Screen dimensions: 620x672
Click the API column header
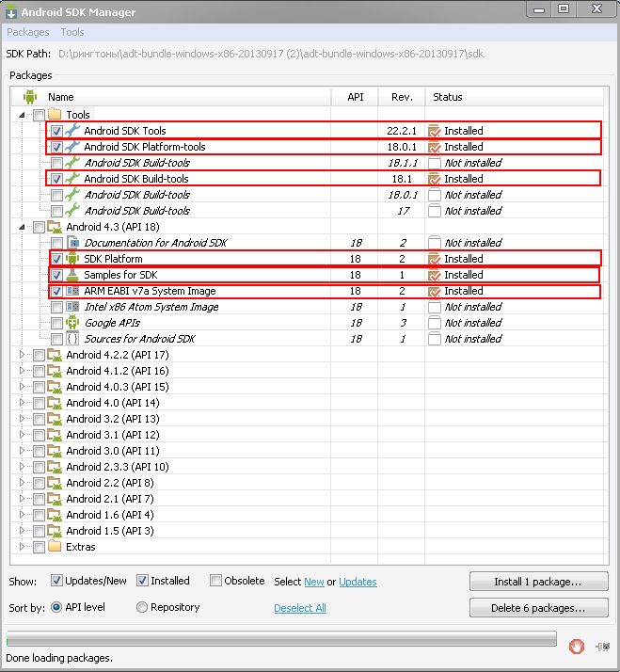355,97
